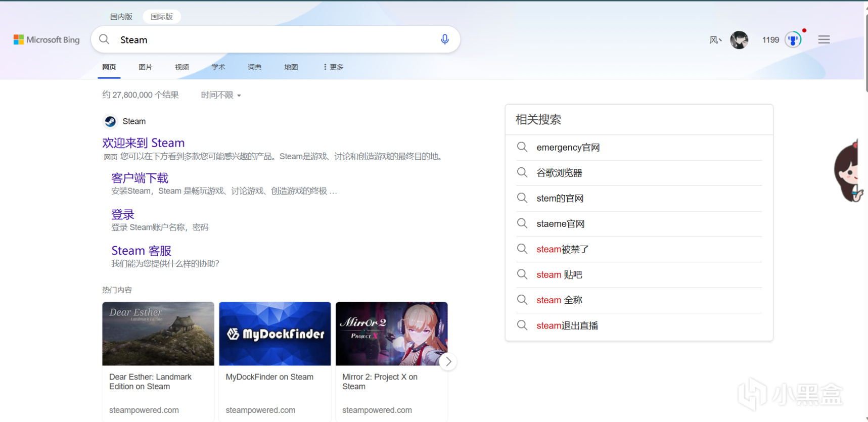Click search icon beside steam退出直播
This screenshot has width=868, height=422.
[522, 325]
